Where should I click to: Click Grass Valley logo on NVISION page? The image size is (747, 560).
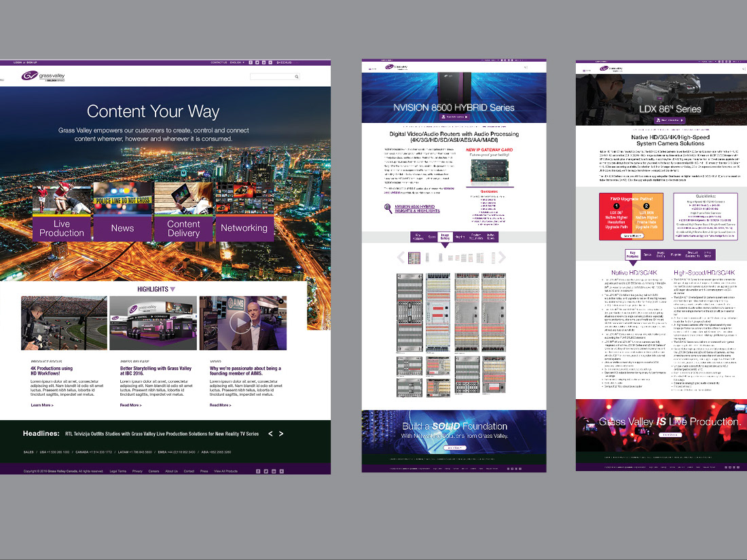(x=397, y=68)
